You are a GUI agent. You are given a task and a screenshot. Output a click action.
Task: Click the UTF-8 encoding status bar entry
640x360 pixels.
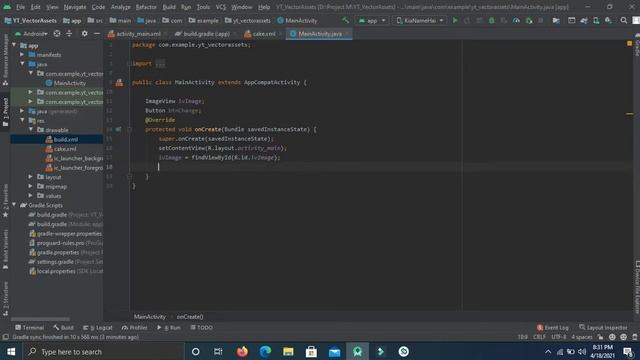point(558,337)
